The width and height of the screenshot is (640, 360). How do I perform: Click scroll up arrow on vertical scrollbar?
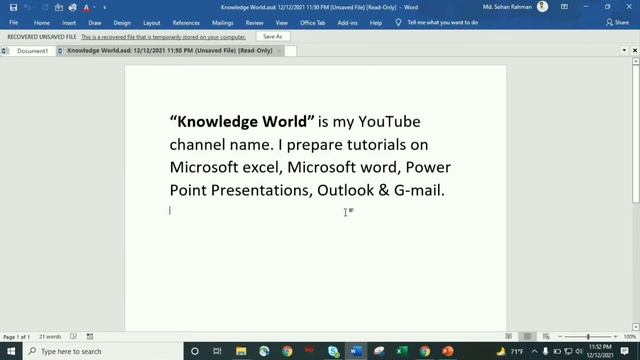tap(636, 61)
